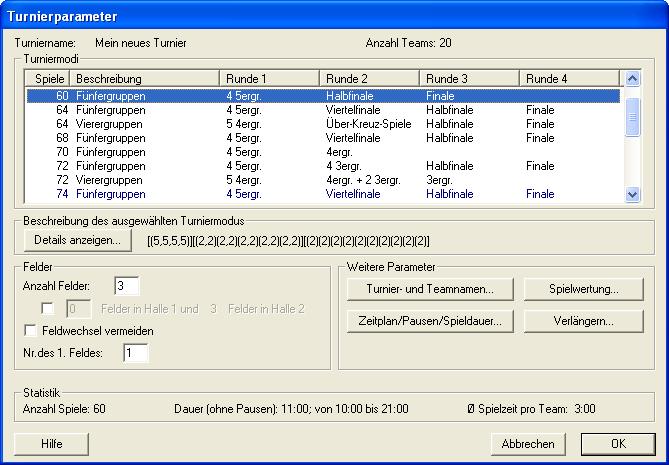Click the Verlängern button

[583, 322]
